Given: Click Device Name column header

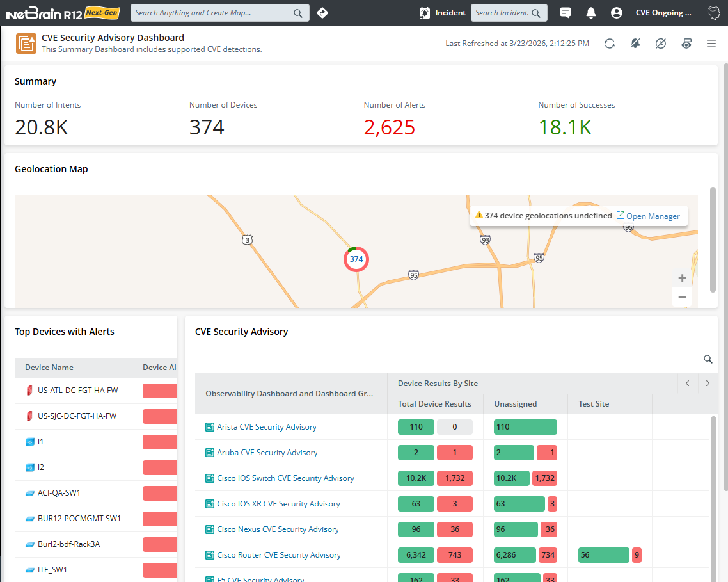Looking at the screenshot, I should (x=49, y=368).
